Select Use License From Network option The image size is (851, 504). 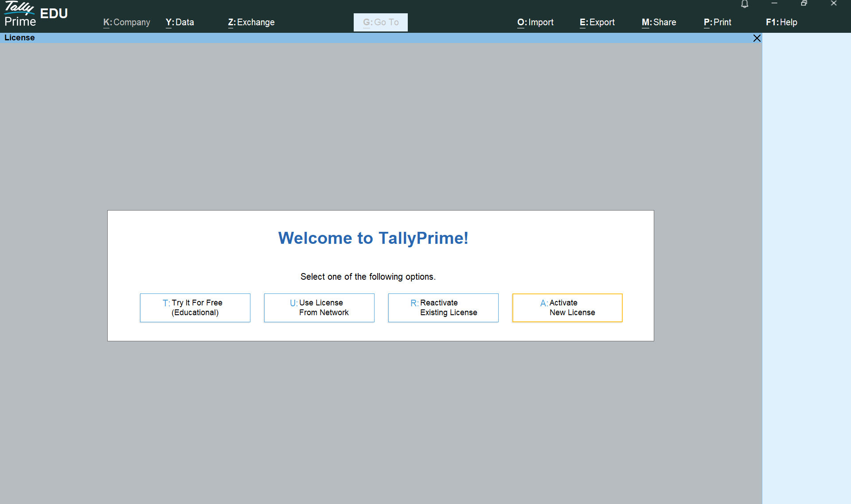(319, 308)
